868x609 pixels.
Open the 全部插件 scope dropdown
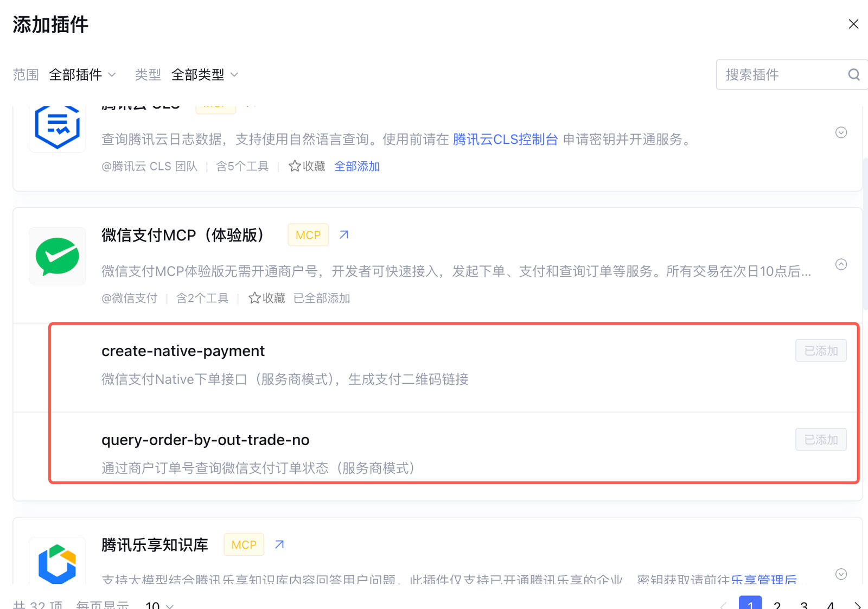click(82, 75)
